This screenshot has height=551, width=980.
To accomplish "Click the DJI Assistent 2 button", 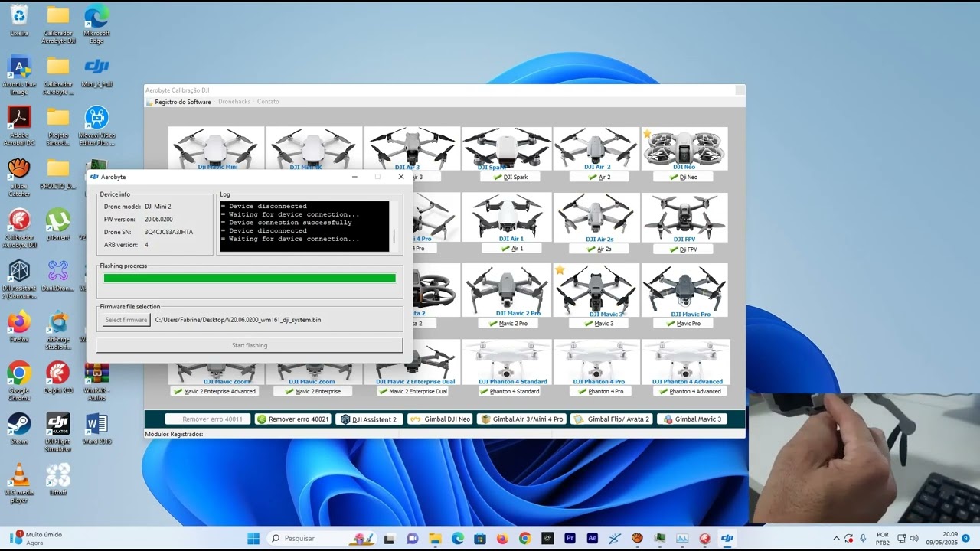I will (x=370, y=419).
